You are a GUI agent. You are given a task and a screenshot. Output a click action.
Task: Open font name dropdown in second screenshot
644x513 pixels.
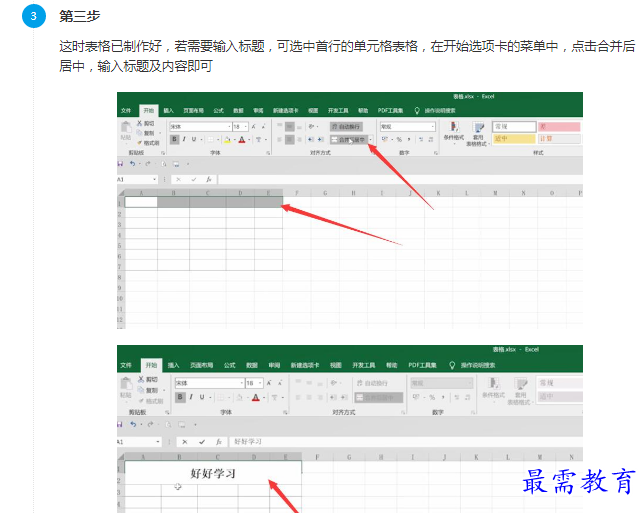pos(242,383)
